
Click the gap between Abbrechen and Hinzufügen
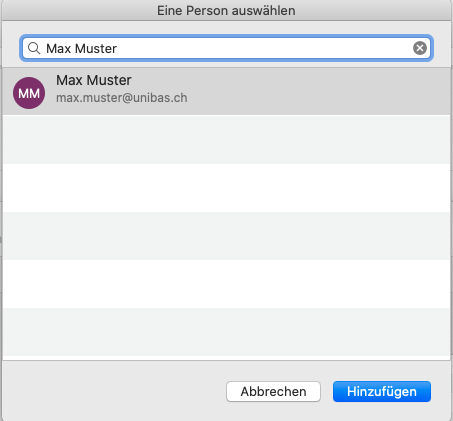pyautogui.click(x=327, y=391)
